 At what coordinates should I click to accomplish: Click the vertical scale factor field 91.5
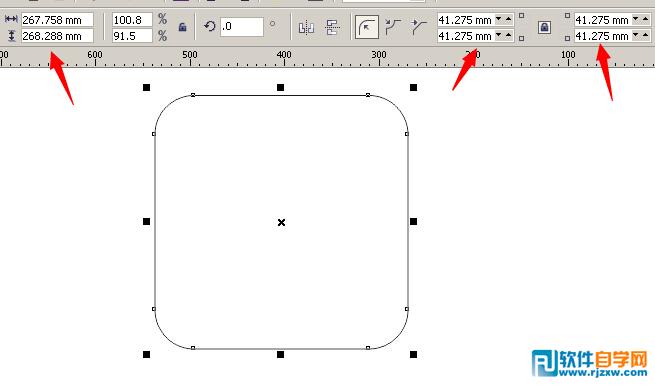pos(132,36)
